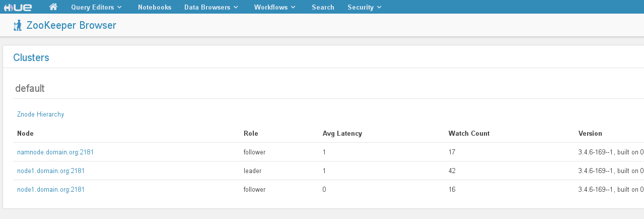
Task: Select Search in the navigation bar
Action: click(x=323, y=7)
